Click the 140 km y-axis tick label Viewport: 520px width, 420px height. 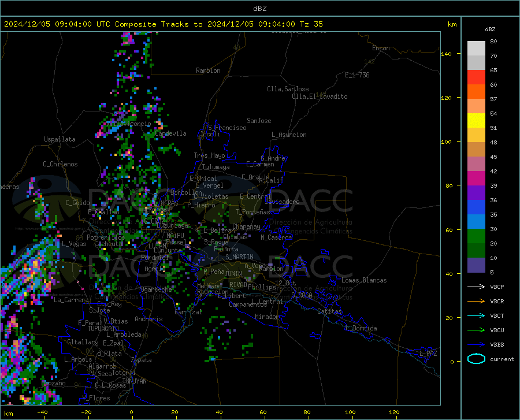[x=447, y=54]
